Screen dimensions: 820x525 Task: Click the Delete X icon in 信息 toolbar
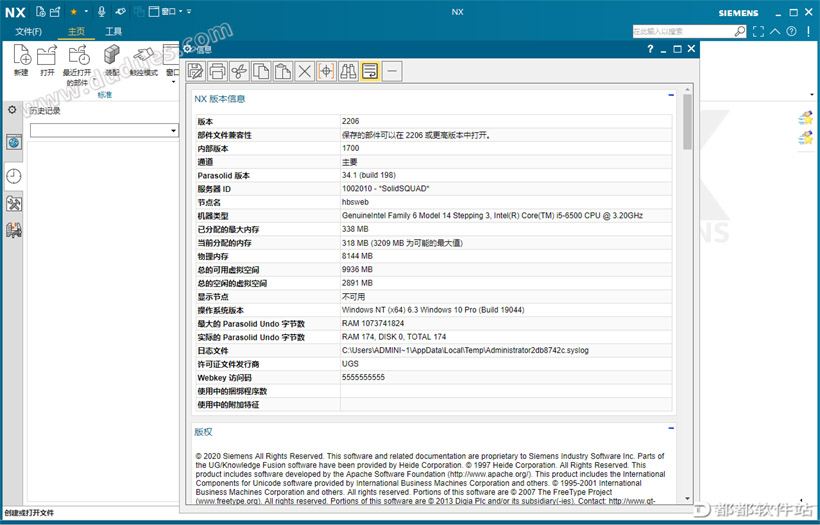pos(304,71)
